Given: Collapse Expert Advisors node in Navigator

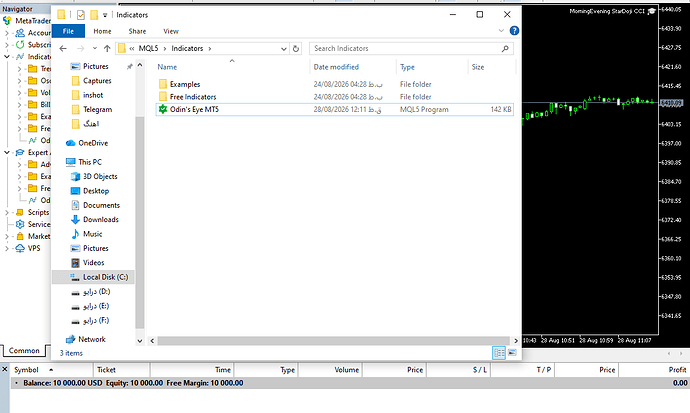Looking at the screenshot, I should coord(7,153).
